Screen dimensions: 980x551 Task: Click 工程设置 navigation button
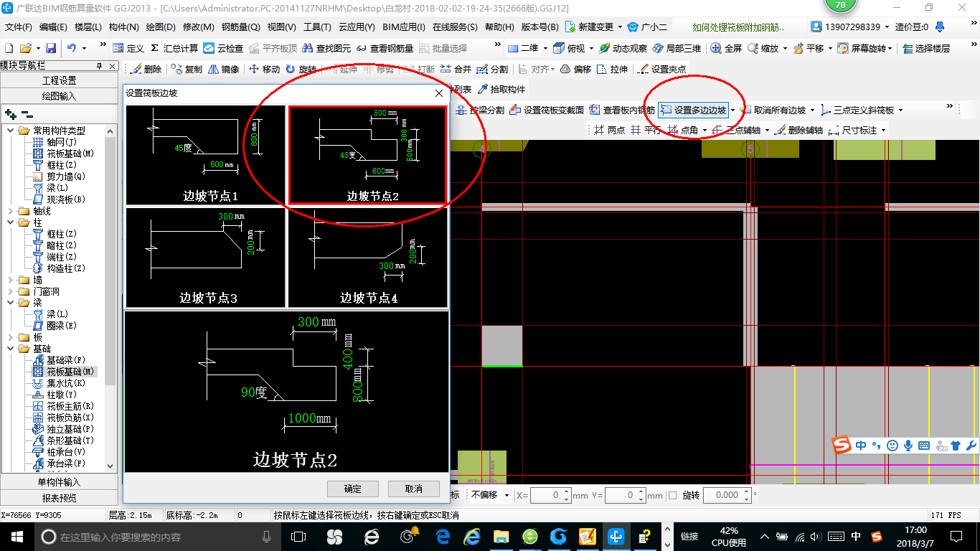point(59,80)
